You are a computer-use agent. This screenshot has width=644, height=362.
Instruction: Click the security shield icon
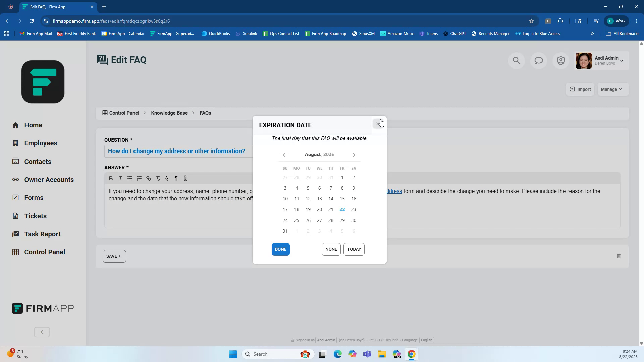(561, 61)
